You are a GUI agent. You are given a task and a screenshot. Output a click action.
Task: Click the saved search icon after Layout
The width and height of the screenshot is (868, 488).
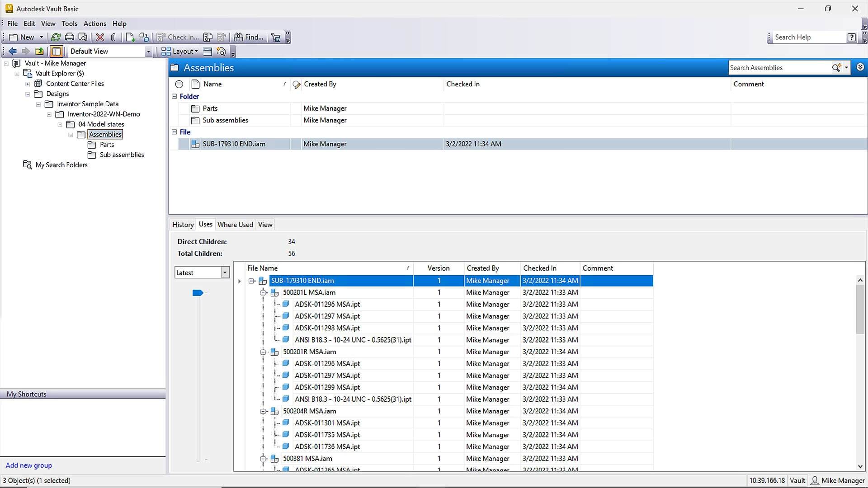[x=221, y=52]
